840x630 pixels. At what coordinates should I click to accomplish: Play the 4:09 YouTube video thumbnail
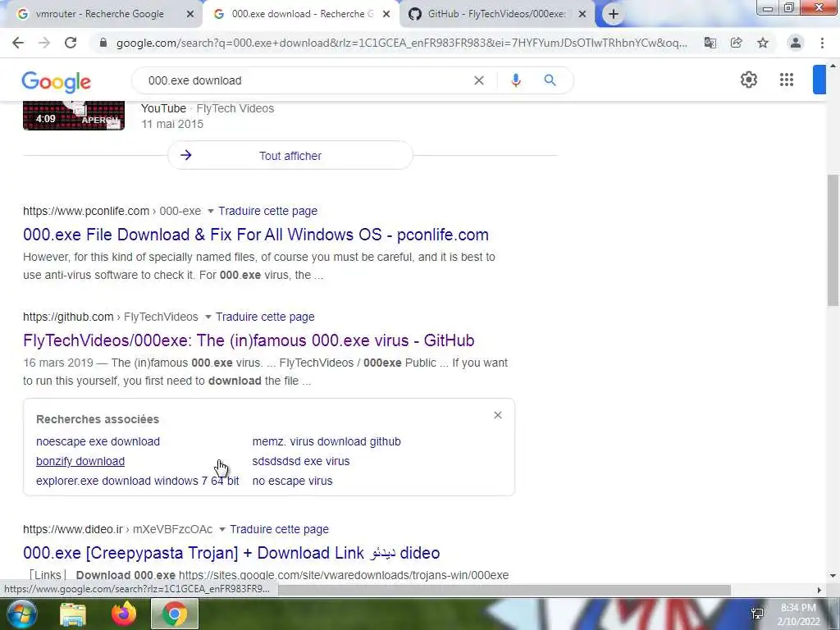[x=74, y=115]
